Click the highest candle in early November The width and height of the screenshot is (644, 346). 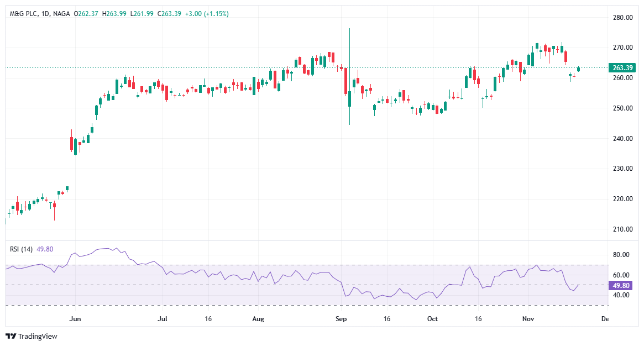click(x=537, y=47)
